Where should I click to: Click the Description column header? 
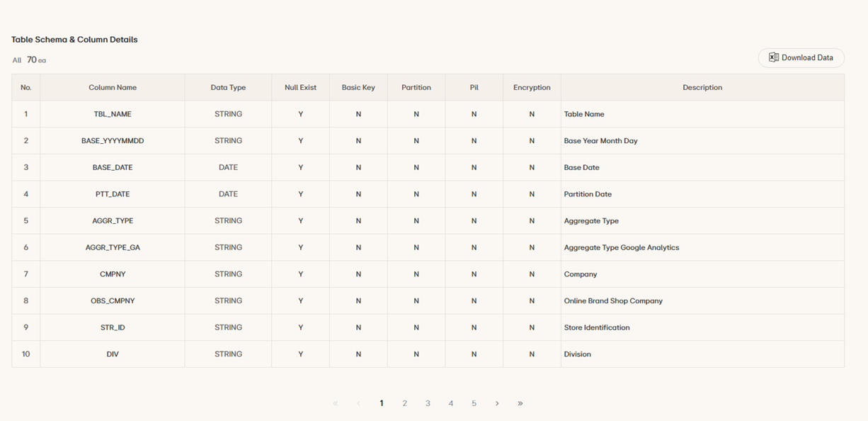click(702, 88)
